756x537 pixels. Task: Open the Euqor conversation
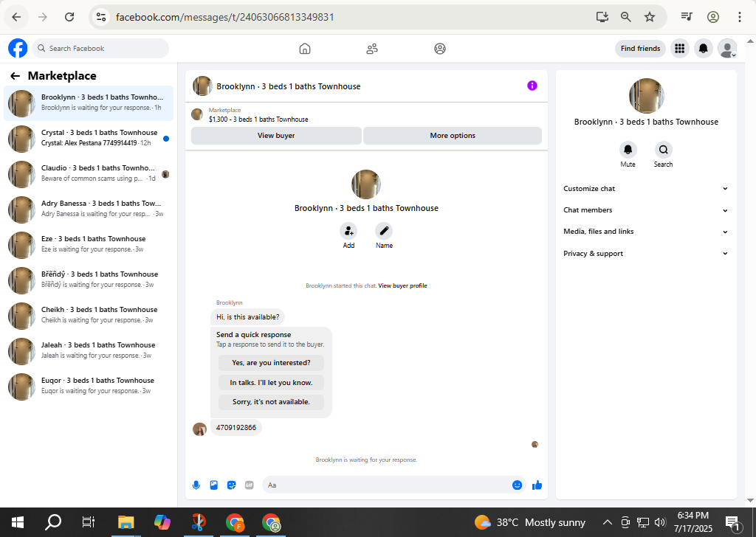(89, 387)
